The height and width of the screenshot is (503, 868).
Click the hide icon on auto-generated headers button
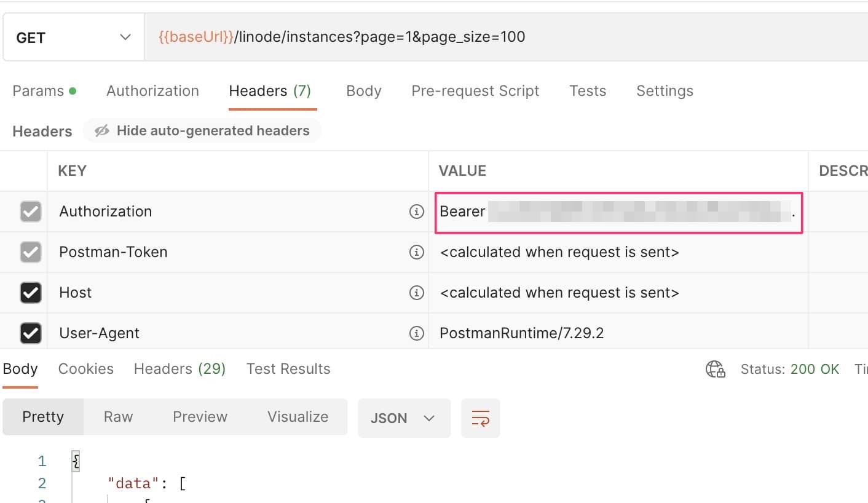[x=101, y=130]
